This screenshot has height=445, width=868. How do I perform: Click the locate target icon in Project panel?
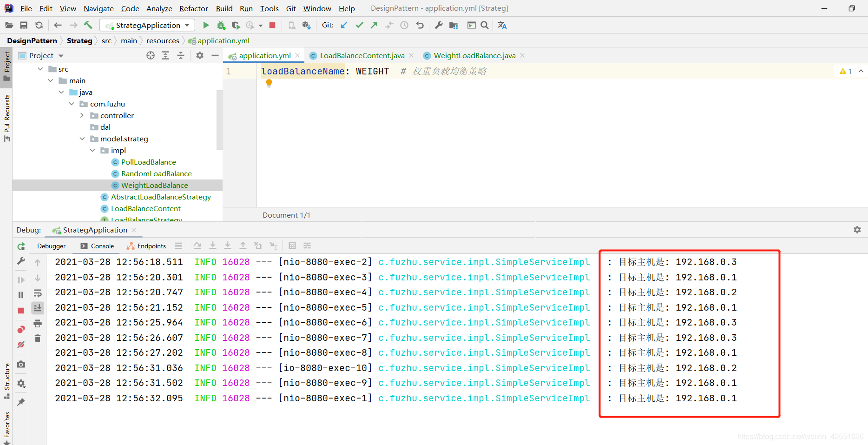pyautogui.click(x=151, y=55)
